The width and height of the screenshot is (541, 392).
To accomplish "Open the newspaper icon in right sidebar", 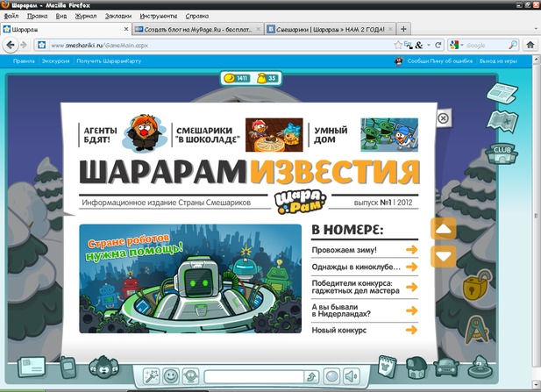I will (502, 92).
